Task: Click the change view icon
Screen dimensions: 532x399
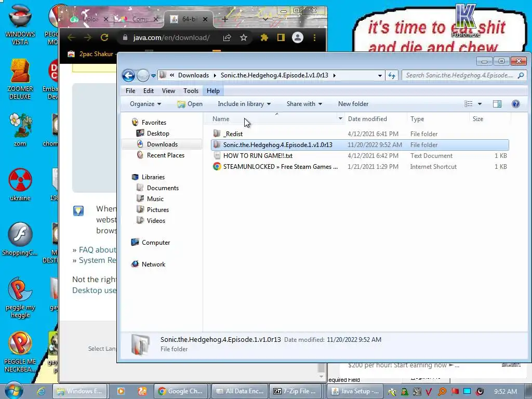Action: click(x=468, y=104)
